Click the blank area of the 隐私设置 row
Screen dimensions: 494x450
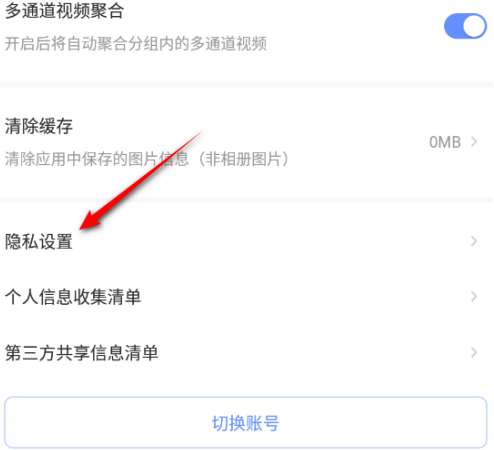pos(267,241)
